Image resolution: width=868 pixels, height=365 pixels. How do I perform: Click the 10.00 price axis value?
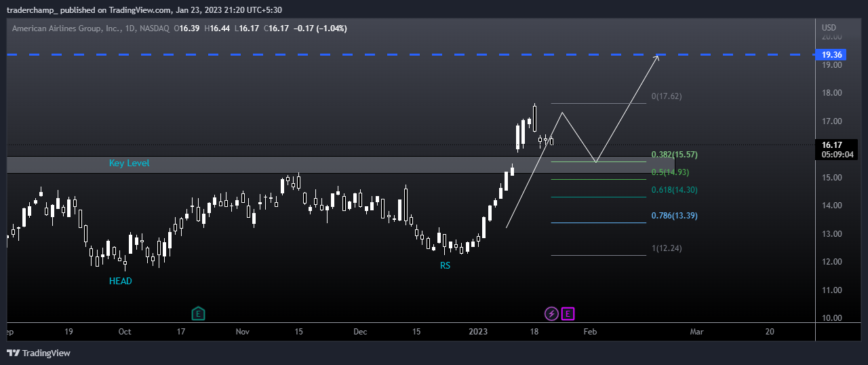(831, 318)
